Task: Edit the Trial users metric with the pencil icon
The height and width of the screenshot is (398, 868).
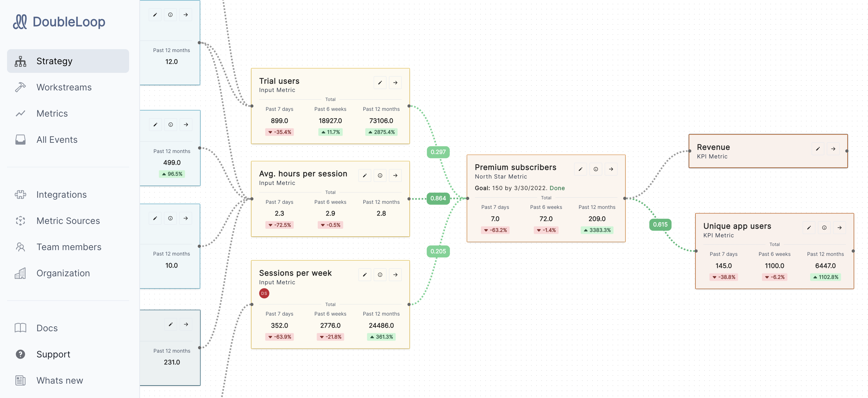Action: pos(380,82)
